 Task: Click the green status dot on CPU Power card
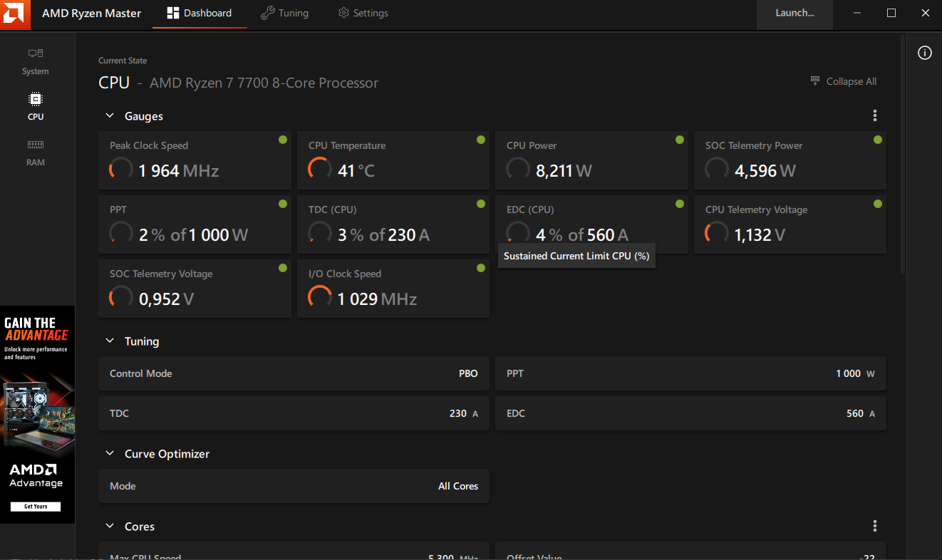click(680, 140)
